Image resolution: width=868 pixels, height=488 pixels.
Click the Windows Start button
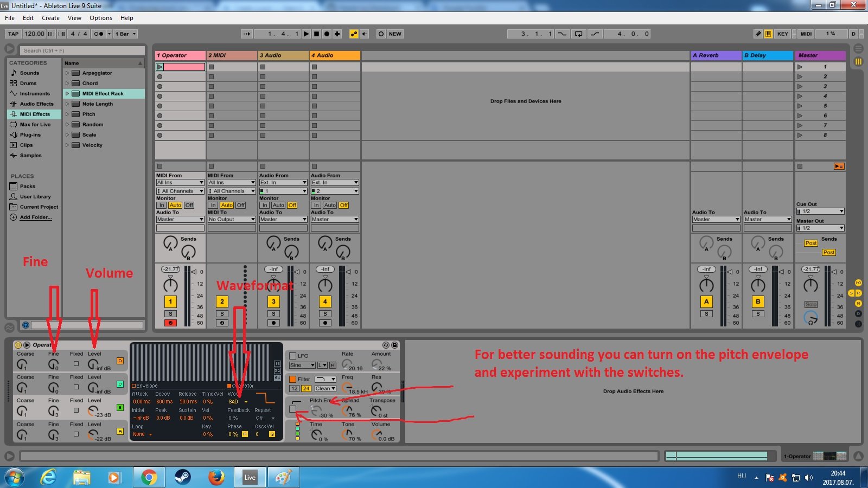click(x=14, y=477)
